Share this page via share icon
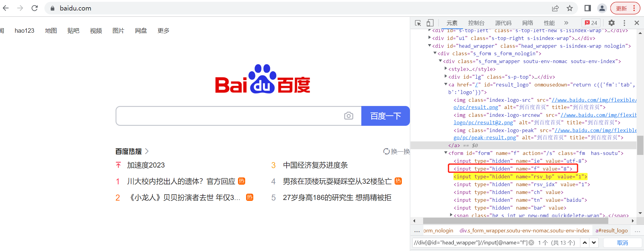Viewport: 644px width, 251px height. [x=555, y=8]
